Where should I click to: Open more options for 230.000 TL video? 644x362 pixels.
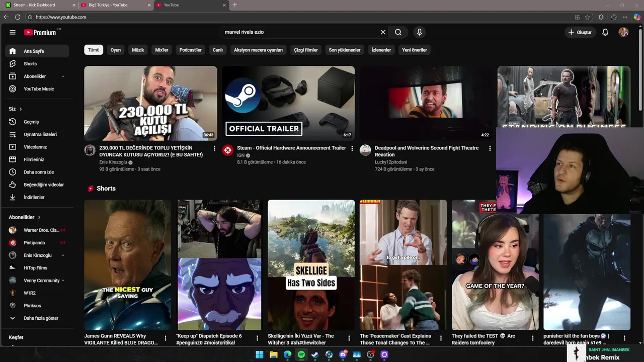214,148
